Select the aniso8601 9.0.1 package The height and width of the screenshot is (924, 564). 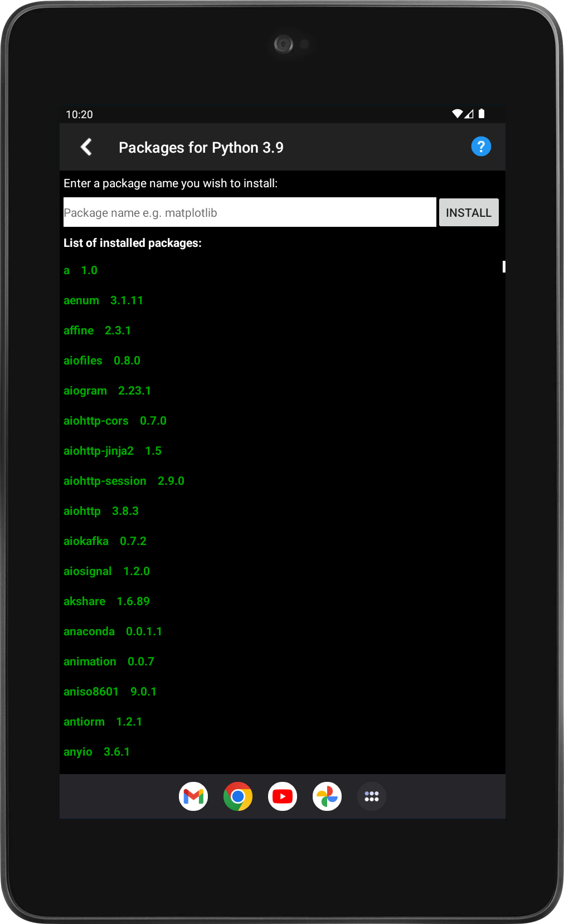pyautogui.click(x=110, y=692)
